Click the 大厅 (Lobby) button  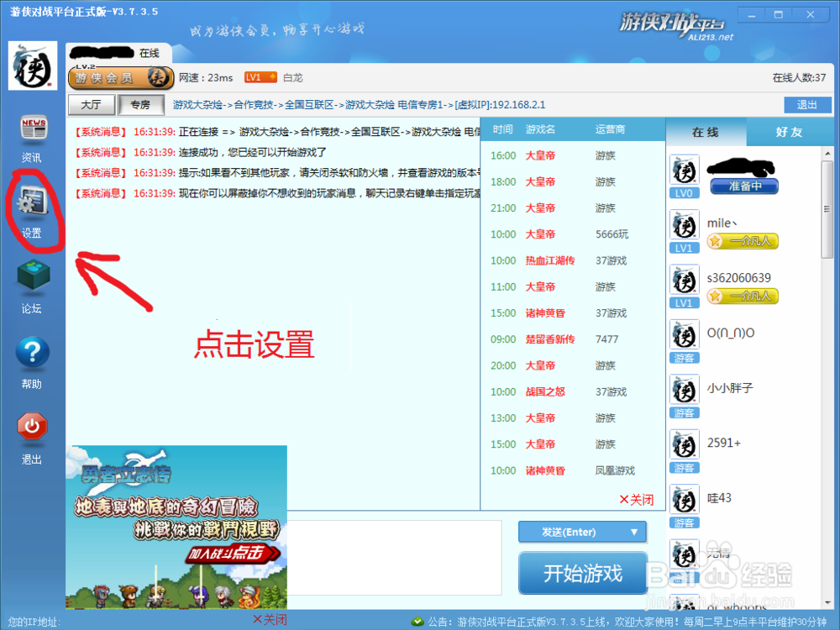pyautogui.click(x=92, y=105)
